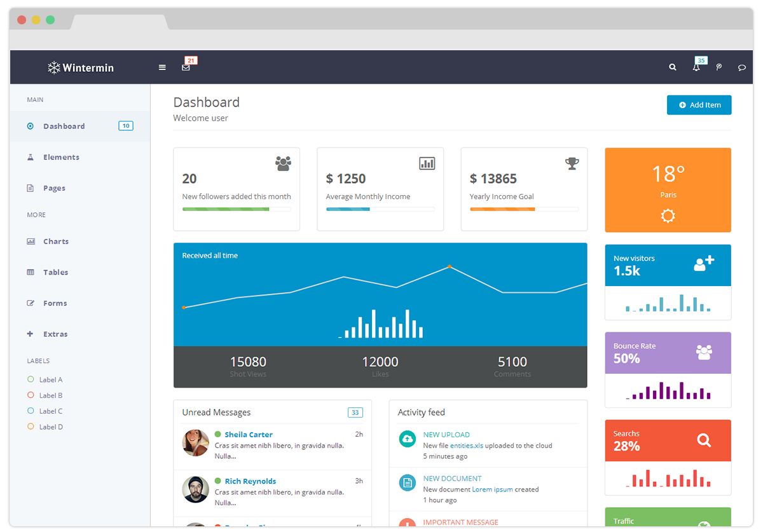Click the followers group icon on first card

(283, 163)
